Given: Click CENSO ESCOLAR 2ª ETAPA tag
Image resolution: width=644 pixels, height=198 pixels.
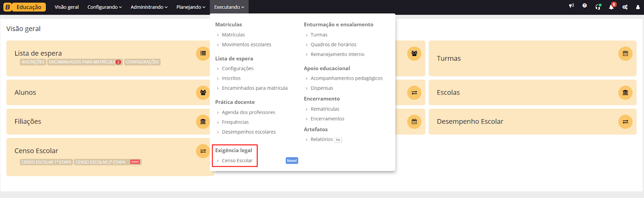Looking at the screenshot, I should [107, 162].
